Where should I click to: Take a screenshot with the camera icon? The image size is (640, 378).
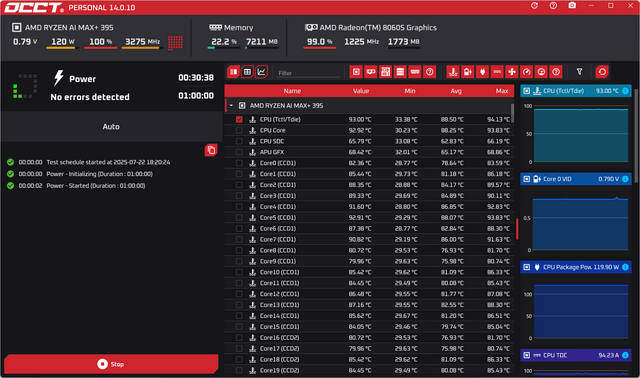pyautogui.click(x=572, y=6)
